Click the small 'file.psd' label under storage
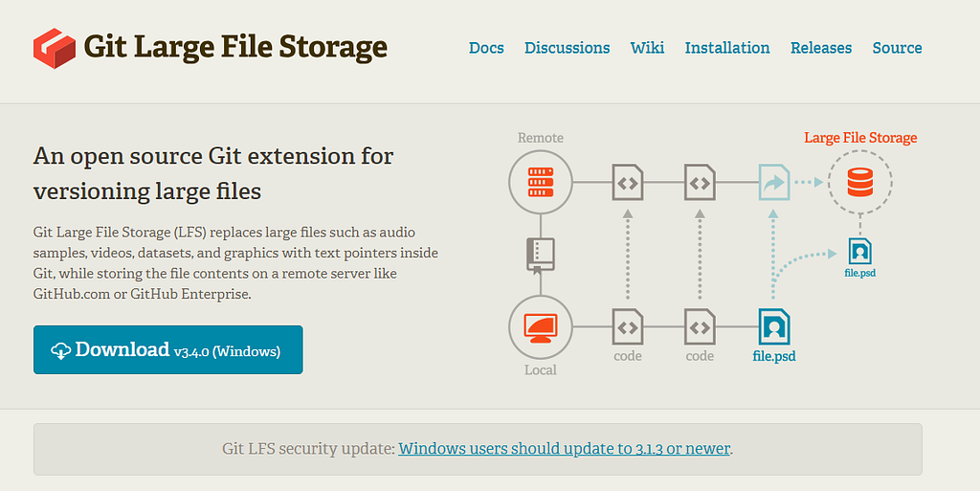This screenshot has height=491, width=980. pos(860,273)
